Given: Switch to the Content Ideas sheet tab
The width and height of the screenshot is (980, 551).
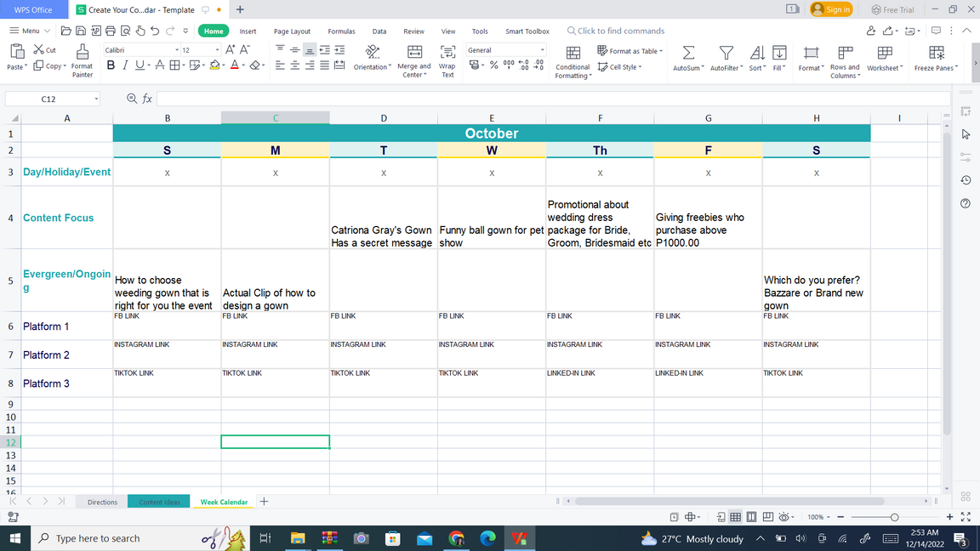Looking at the screenshot, I should click(159, 502).
